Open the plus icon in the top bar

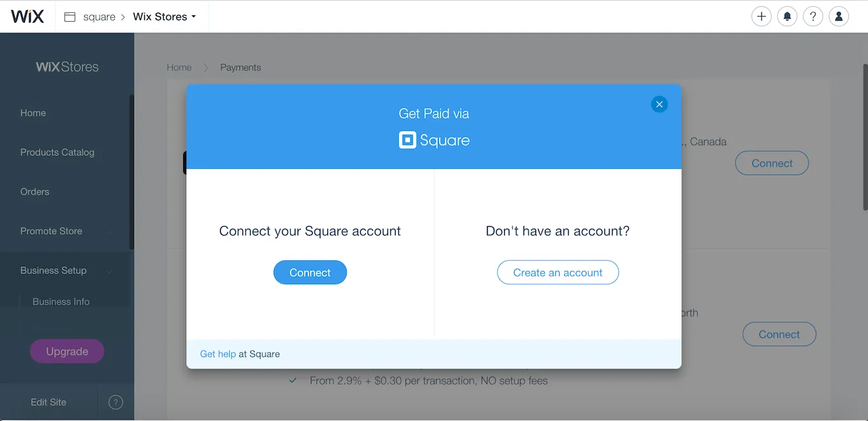[x=761, y=16]
